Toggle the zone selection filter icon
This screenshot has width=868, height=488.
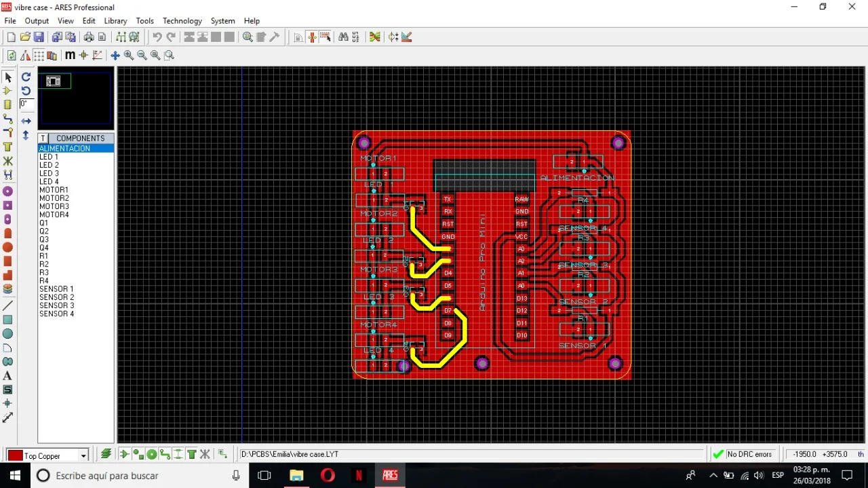192,454
